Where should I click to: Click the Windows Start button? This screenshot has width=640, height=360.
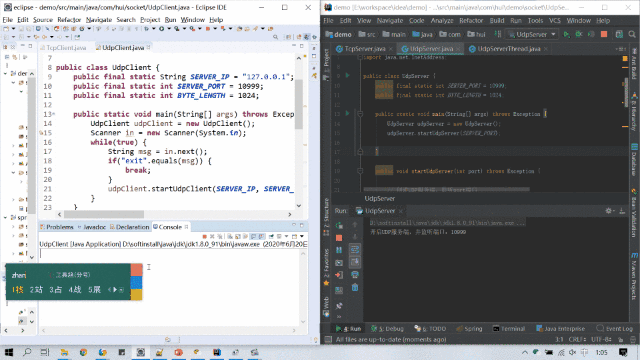point(9,352)
